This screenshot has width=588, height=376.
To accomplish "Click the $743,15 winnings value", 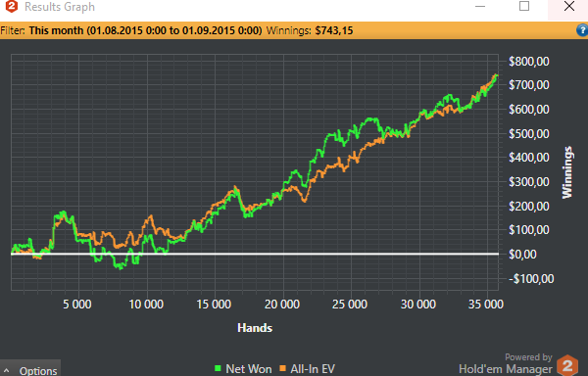I will point(334,30).
